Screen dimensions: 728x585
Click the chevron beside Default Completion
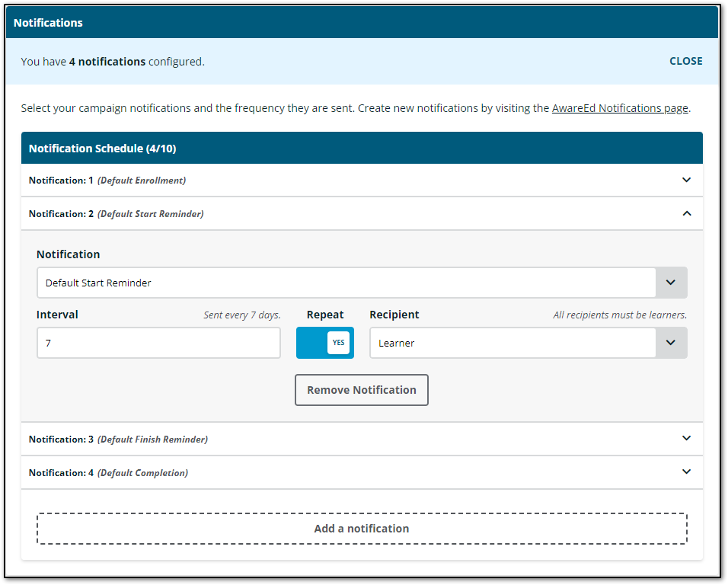pyautogui.click(x=686, y=472)
